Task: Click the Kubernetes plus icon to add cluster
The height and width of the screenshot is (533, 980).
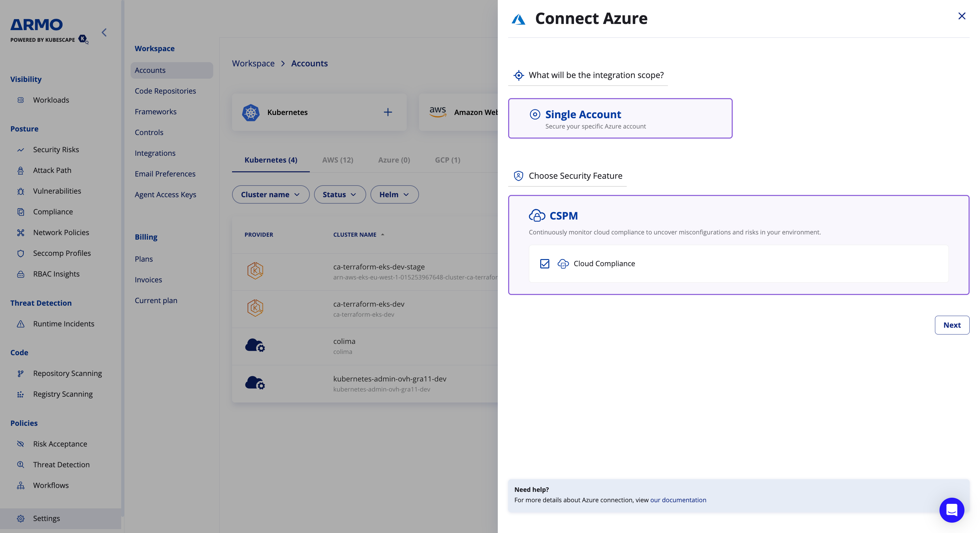Action: pos(388,112)
